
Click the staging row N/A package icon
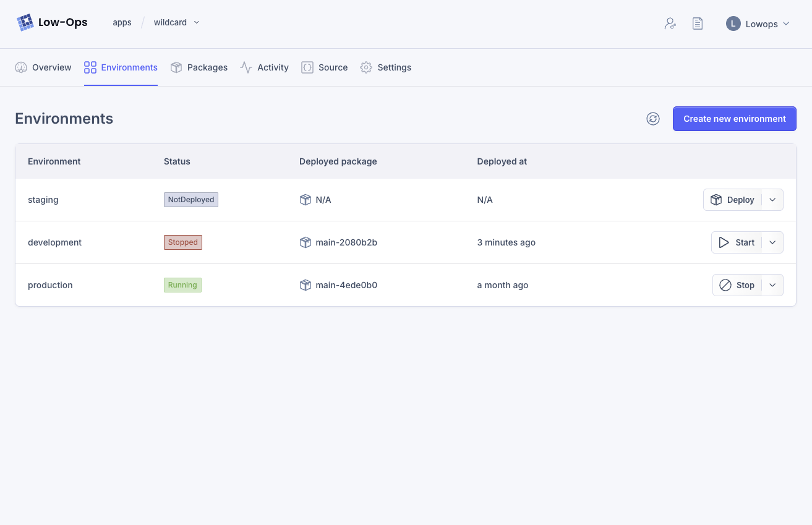click(x=305, y=200)
